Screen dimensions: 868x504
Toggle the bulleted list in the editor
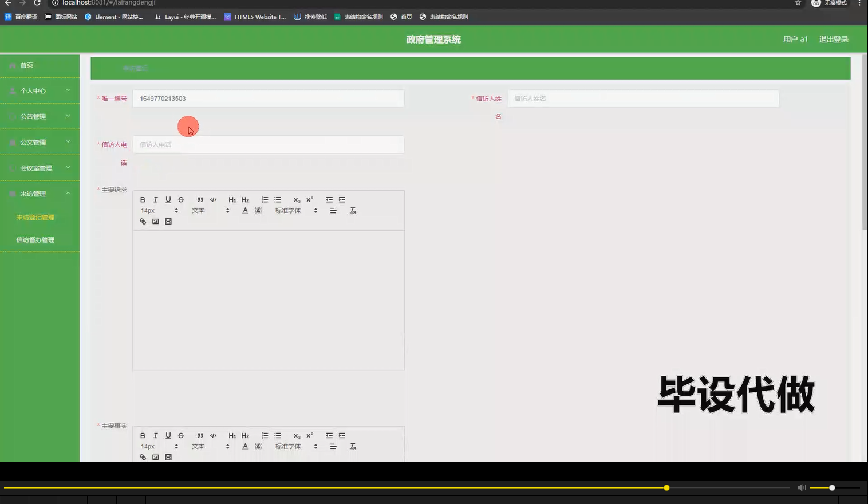(x=277, y=199)
